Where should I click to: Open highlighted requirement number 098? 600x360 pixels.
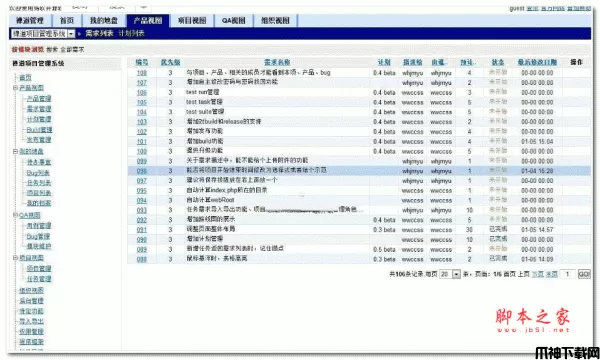click(x=142, y=171)
